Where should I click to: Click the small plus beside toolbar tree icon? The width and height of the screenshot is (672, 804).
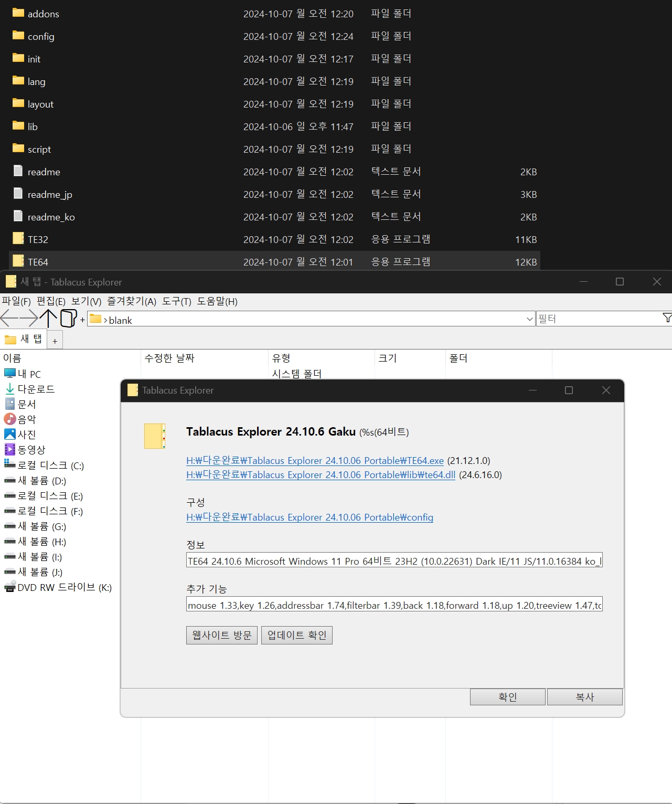tap(82, 319)
